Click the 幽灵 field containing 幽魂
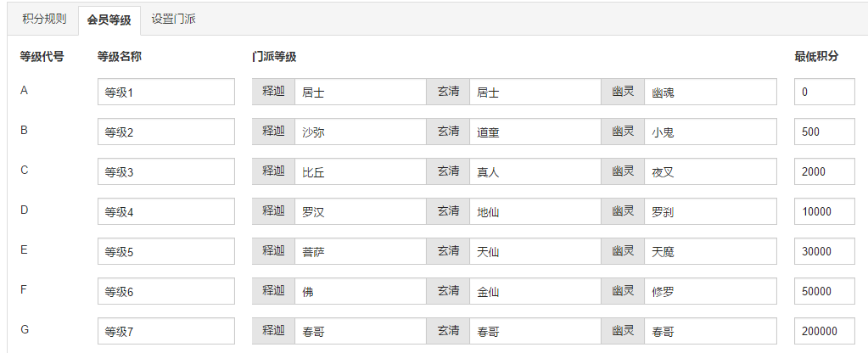868x353 pixels. (x=709, y=92)
